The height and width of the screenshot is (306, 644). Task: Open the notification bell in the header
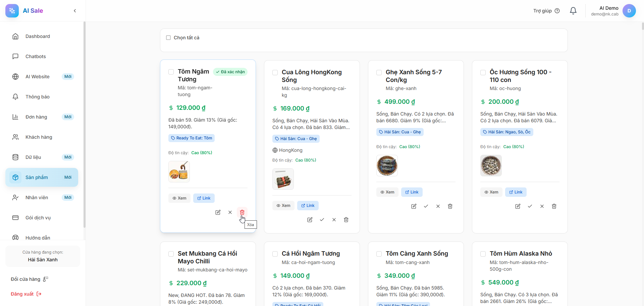click(x=573, y=11)
